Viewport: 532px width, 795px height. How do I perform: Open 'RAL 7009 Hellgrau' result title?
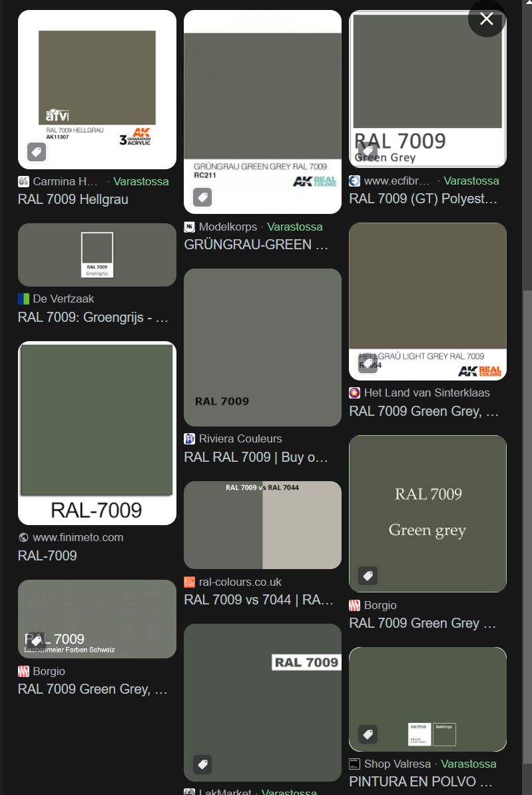click(73, 199)
